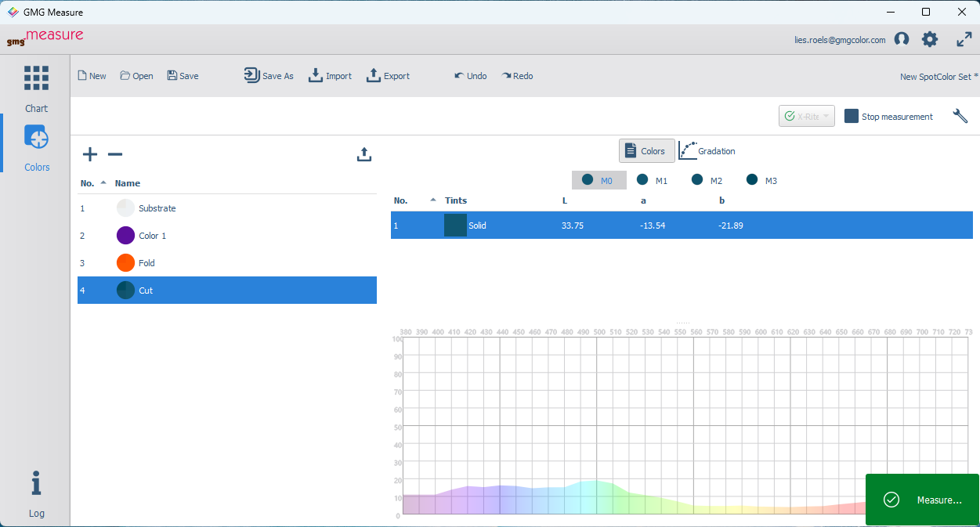This screenshot has width=980, height=527.
Task: Click the substrate white swatch
Action: coord(125,208)
